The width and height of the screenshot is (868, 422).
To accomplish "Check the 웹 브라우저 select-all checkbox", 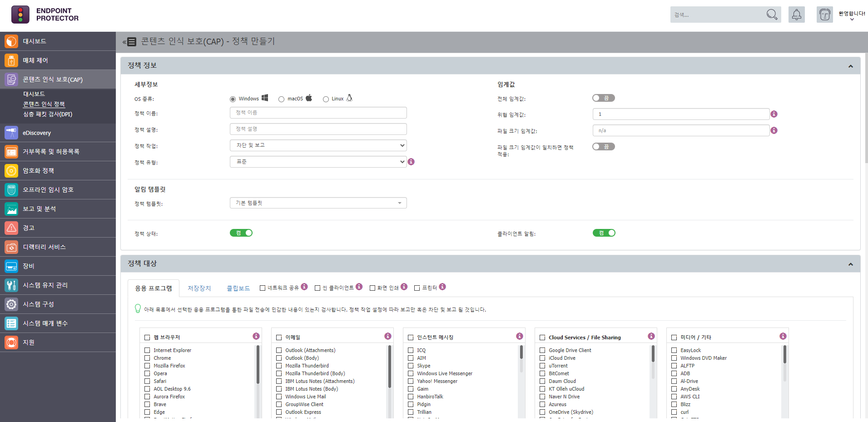I will pyautogui.click(x=147, y=338).
